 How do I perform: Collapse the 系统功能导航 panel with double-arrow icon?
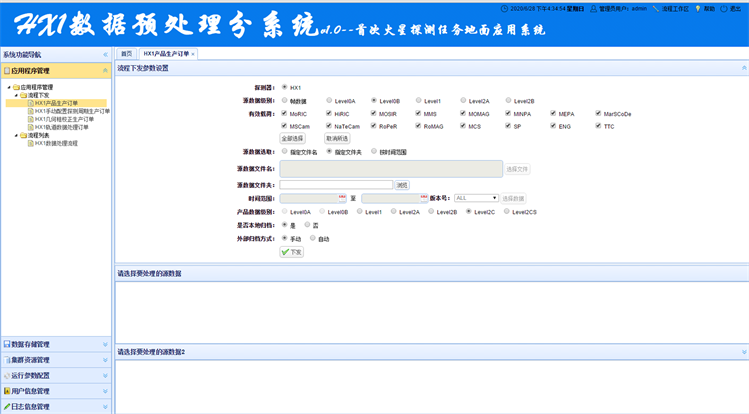[105, 54]
